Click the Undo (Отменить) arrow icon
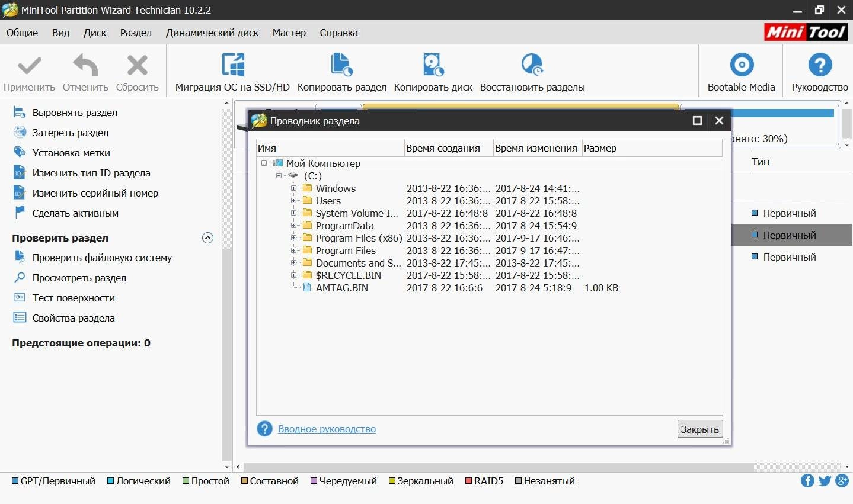853x504 pixels. (x=85, y=65)
